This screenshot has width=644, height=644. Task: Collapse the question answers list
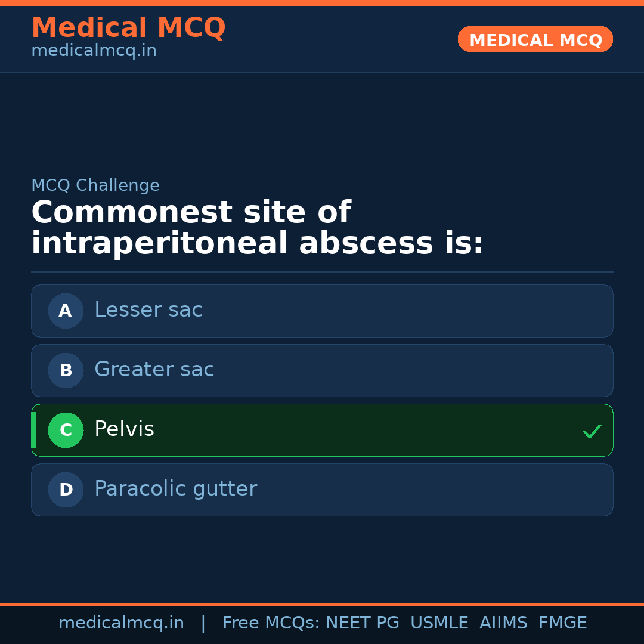(322, 400)
